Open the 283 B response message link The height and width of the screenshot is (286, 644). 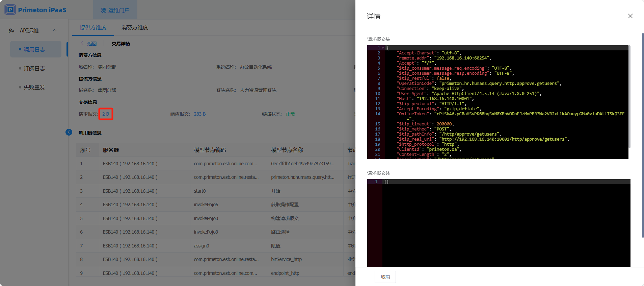pyautogui.click(x=199, y=114)
